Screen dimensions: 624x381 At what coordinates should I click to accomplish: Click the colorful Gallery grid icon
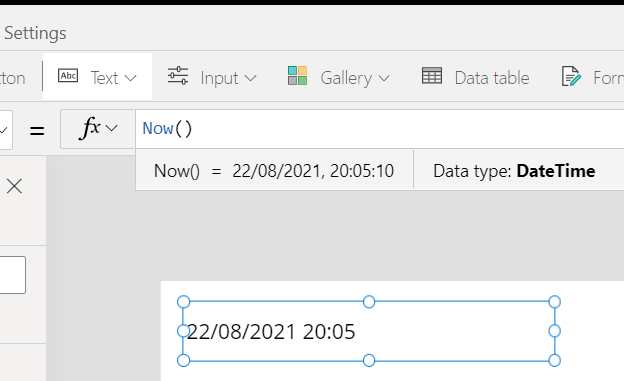297,76
